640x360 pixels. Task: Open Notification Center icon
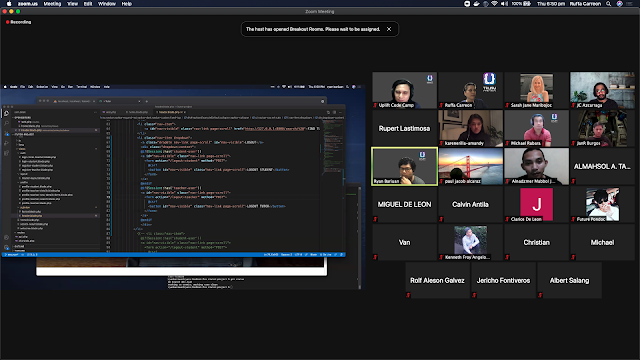630,4
